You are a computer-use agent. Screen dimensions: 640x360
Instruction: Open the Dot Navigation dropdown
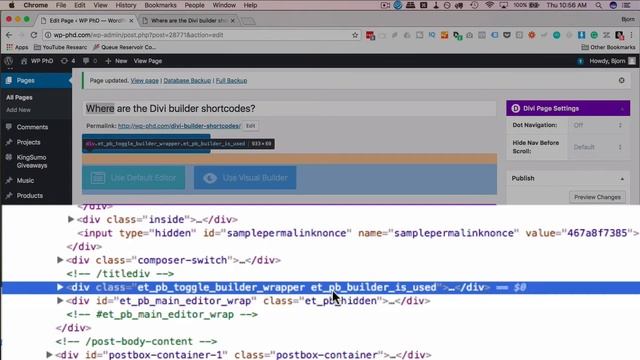click(598, 125)
